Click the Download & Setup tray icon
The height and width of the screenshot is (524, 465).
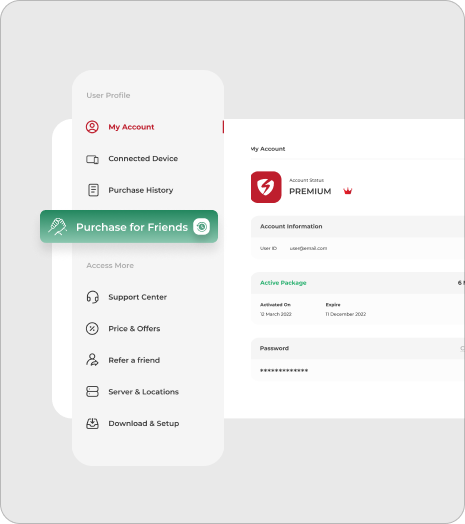point(92,423)
